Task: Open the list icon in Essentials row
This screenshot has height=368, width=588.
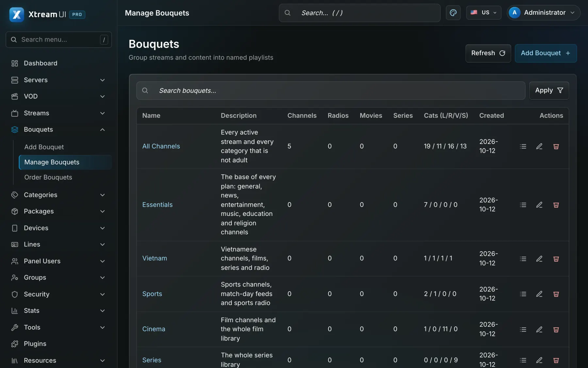Action: [x=523, y=205]
